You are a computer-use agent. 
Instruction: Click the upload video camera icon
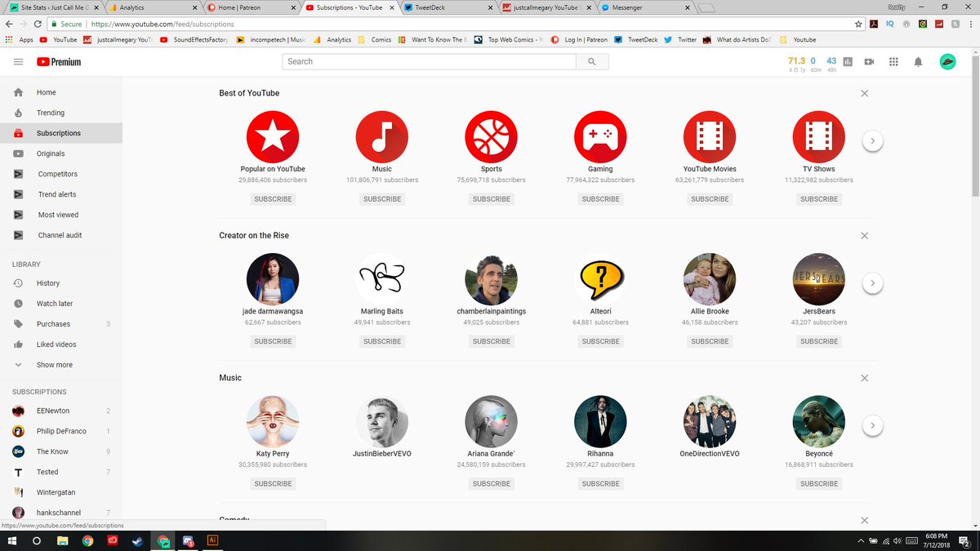click(x=869, y=62)
